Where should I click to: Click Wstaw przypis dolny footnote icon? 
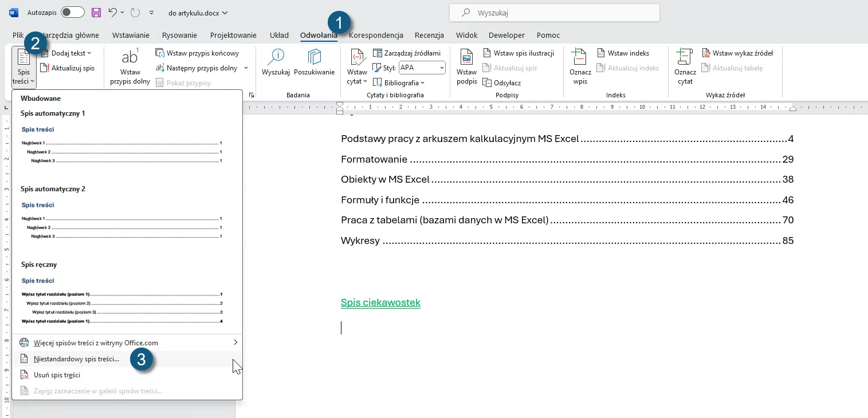click(x=130, y=57)
